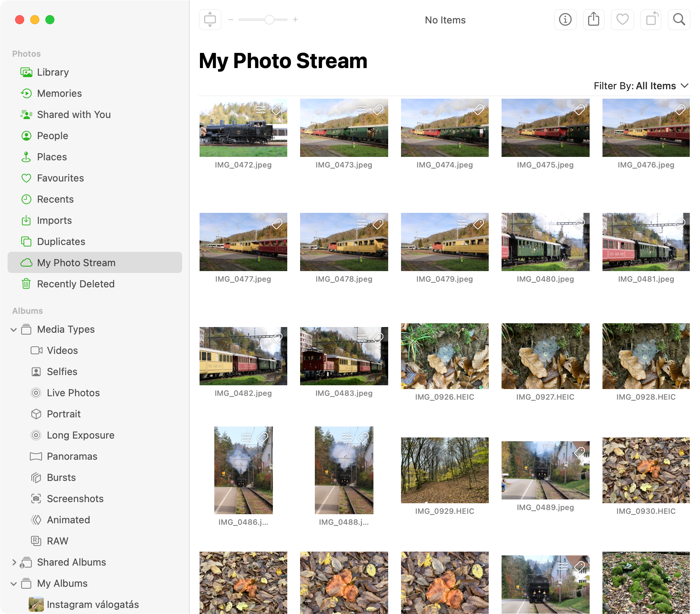Viewport: 700px width, 614px height.
Task: Click the Screenshots icon
Action: [x=36, y=499]
